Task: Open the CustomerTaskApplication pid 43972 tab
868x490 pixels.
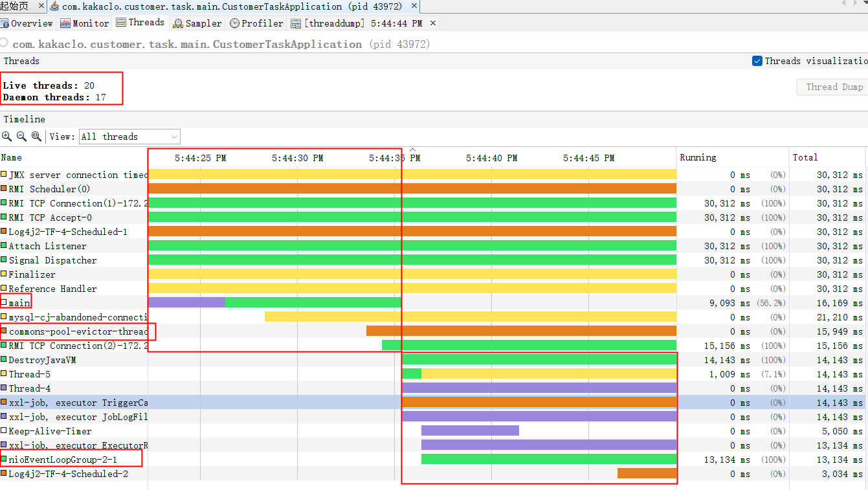Action: [x=227, y=6]
